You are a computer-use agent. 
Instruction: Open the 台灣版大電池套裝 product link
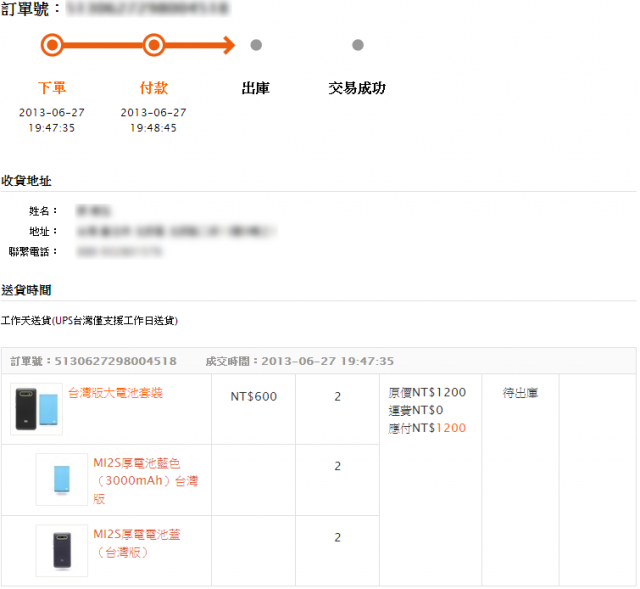(116, 393)
